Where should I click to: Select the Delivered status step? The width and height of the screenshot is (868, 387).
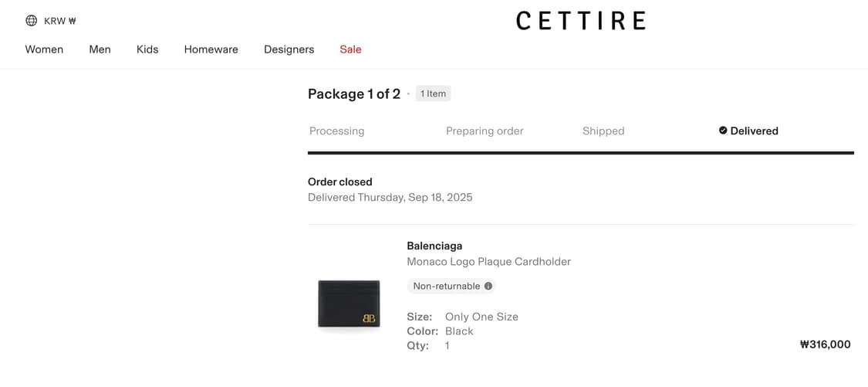754,131
